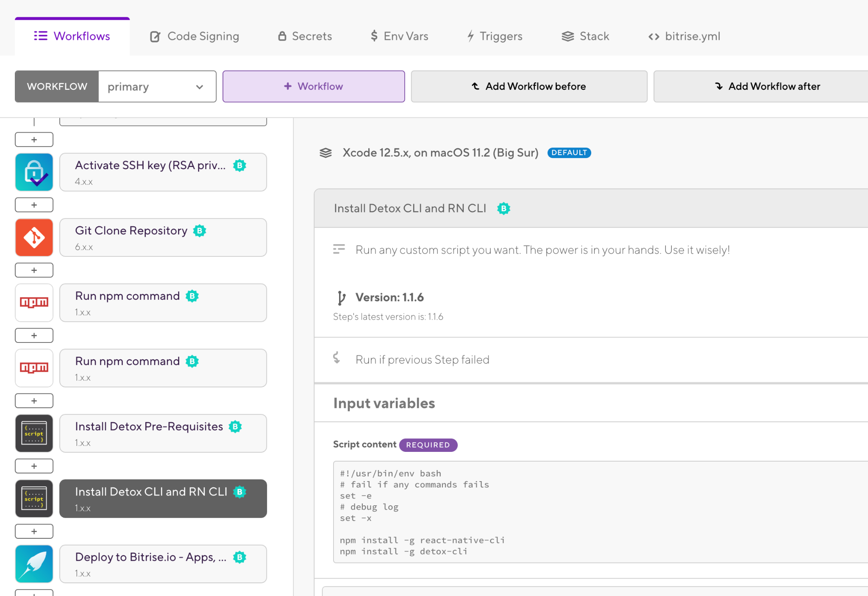Select the Install Detox CLI and RN CLI step
The width and height of the screenshot is (868, 596).
click(163, 499)
